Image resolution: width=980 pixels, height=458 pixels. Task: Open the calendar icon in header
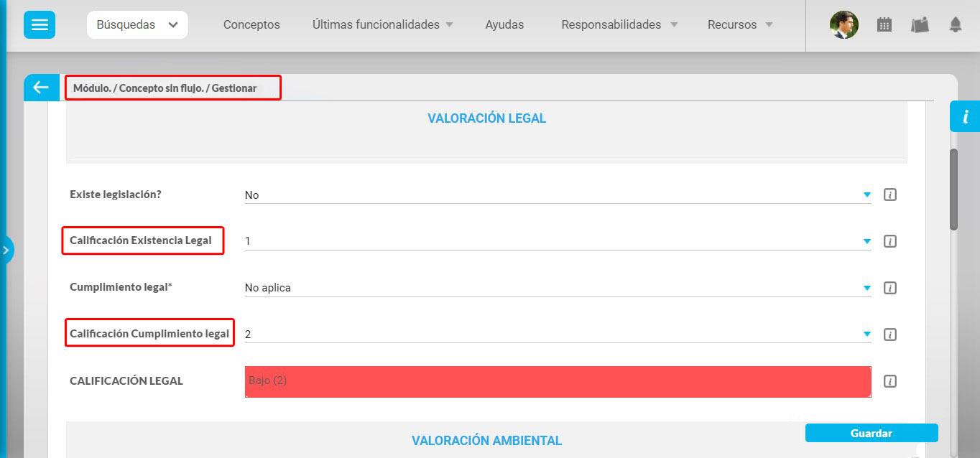884,24
